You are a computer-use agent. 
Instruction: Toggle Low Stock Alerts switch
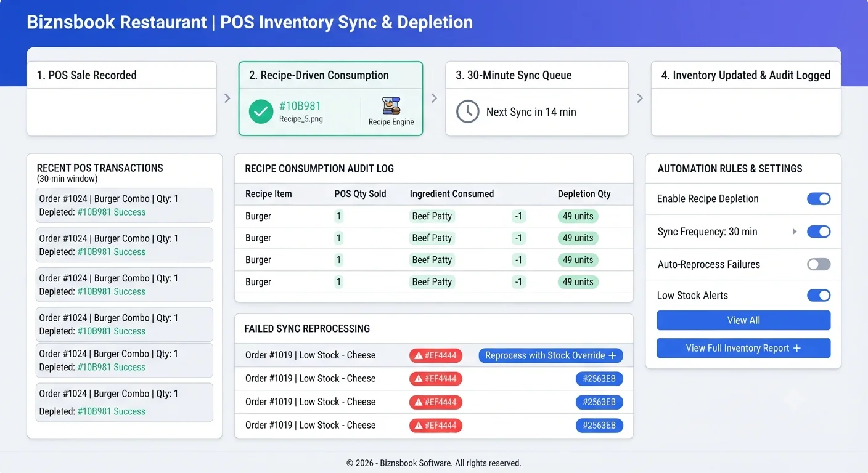pos(819,296)
